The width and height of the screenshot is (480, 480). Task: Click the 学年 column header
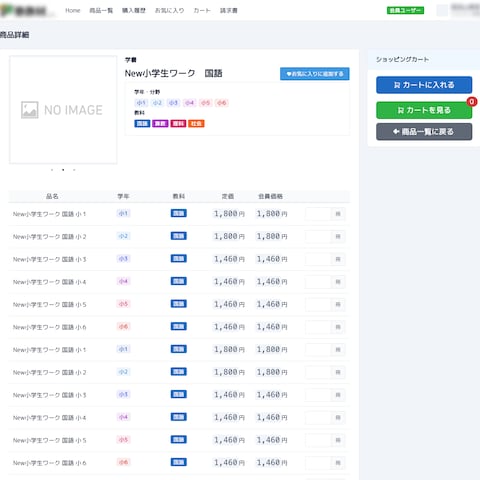tap(123, 196)
